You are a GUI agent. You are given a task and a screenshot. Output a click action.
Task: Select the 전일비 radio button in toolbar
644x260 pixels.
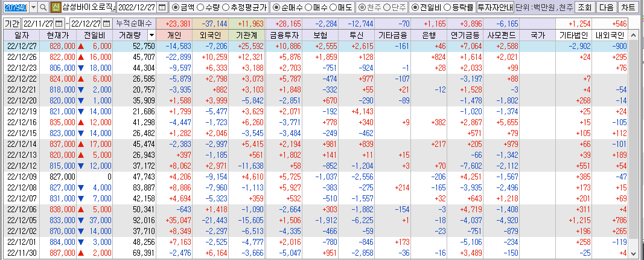pyautogui.click(x=415, y=7)
